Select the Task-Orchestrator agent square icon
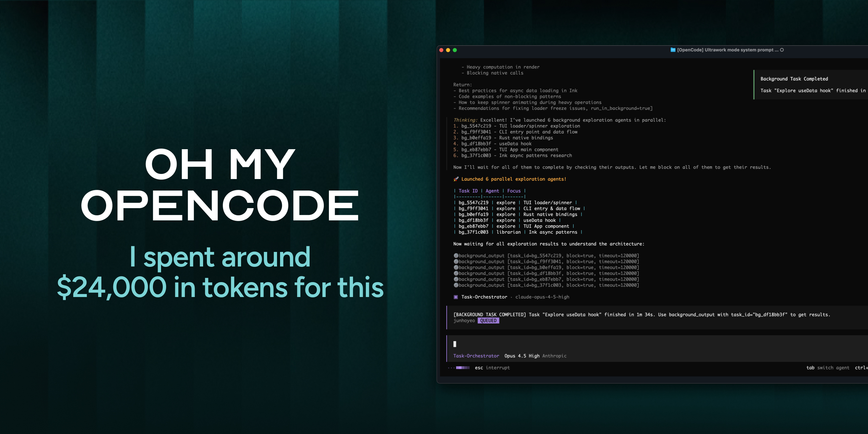 (x=455, y=297)
